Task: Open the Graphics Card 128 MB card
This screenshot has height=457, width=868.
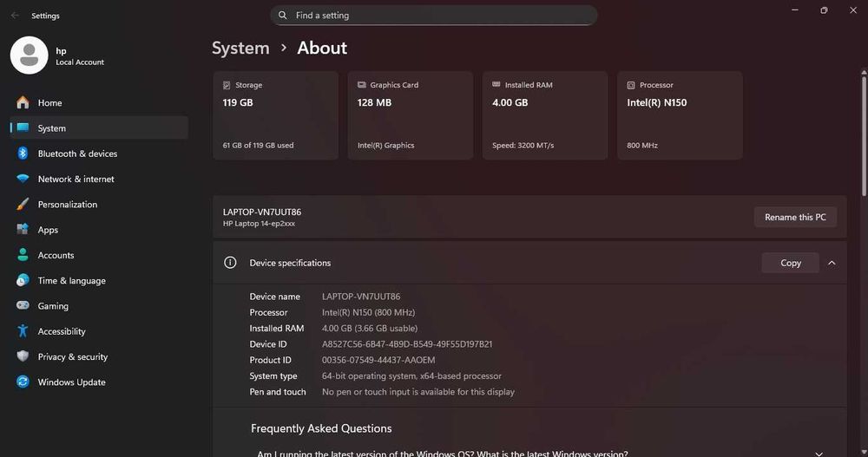Action: [411, 115]
